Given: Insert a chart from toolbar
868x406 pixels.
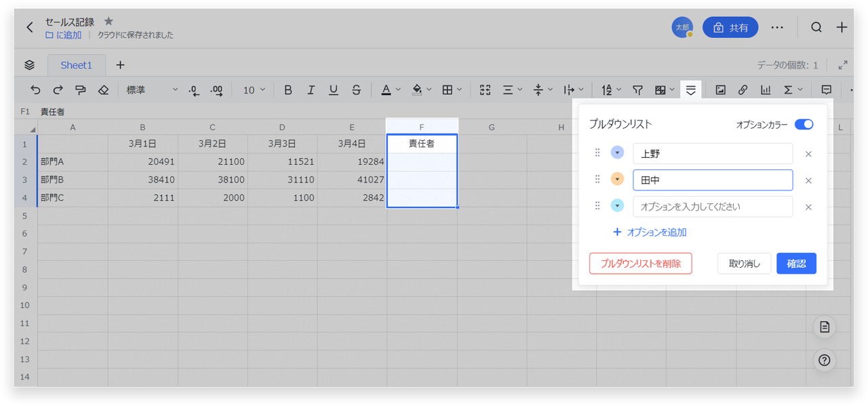Looking at the screenshot, I should tap(766, 89).
